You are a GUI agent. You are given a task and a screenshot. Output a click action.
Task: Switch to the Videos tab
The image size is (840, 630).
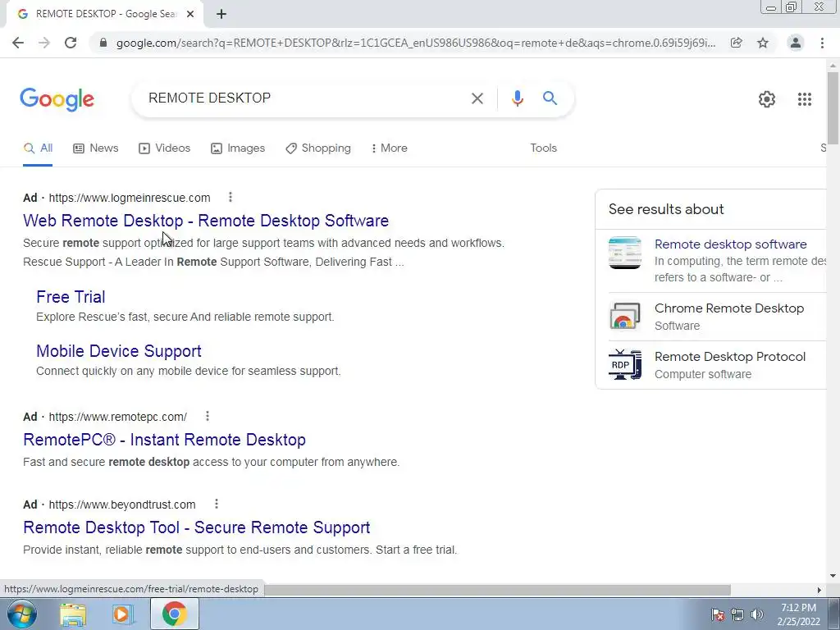[x=164, y=148]
